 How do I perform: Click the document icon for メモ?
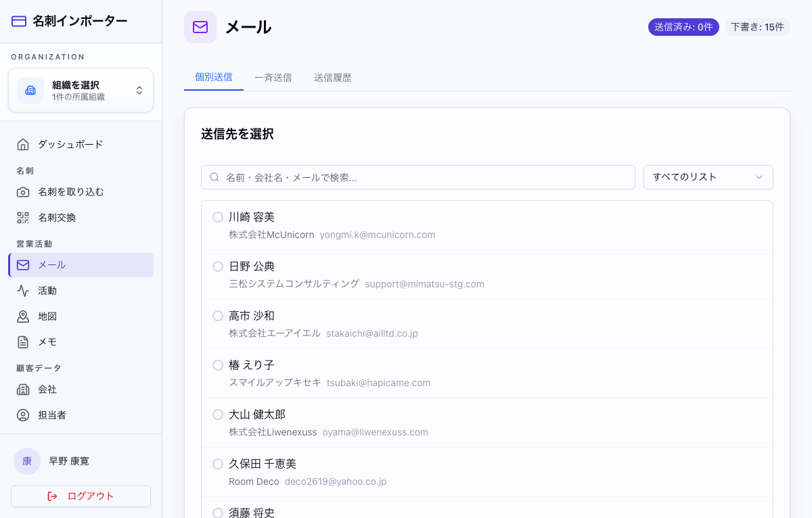pyautogui.click(x=23, y=342)
